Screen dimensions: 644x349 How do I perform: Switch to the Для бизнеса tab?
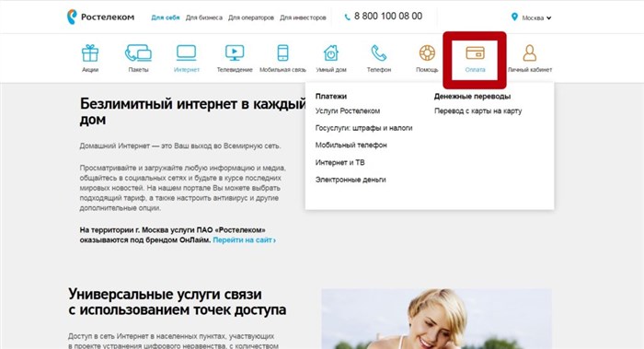coord(204,17)
